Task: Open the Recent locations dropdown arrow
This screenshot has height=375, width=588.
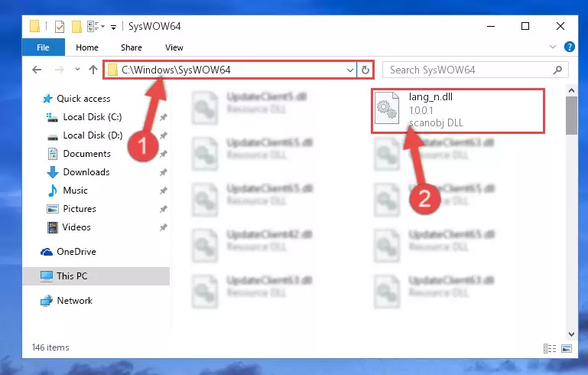Action: [x=77, y=70]
